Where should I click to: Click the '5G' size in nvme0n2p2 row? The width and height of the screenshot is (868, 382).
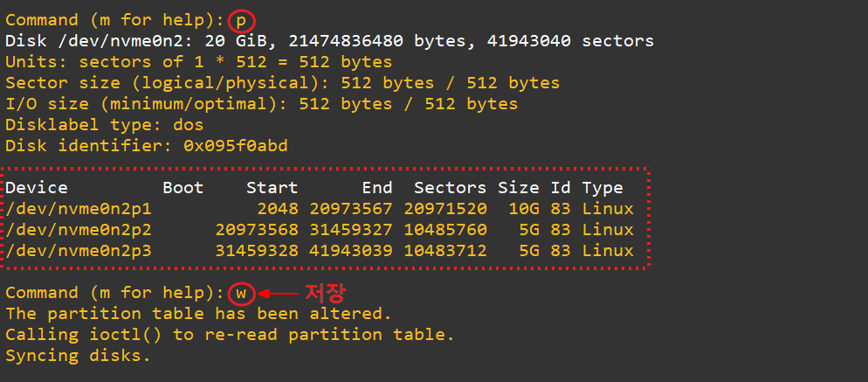(x=529, y=230)
